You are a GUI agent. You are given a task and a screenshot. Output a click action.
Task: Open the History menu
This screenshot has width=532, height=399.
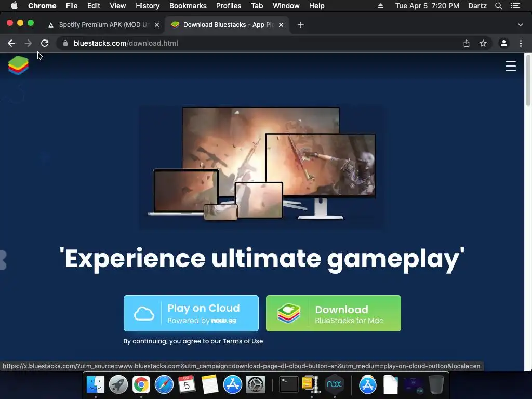tap(148, 6)
